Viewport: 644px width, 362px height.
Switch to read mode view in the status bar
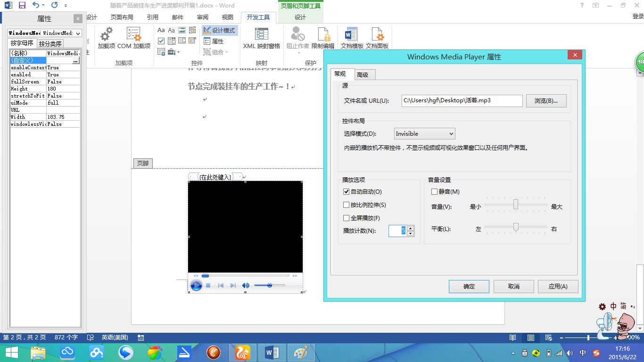click(512, 337)
